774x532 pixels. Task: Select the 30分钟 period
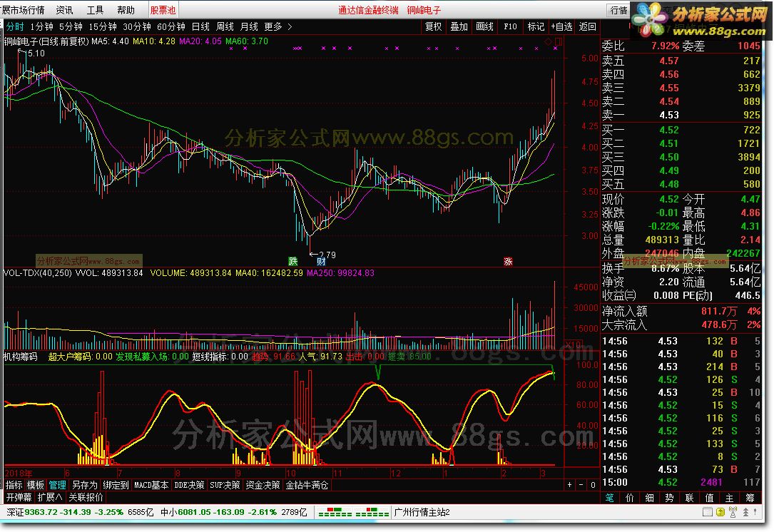pyautogui.click(x=137, y=26)
